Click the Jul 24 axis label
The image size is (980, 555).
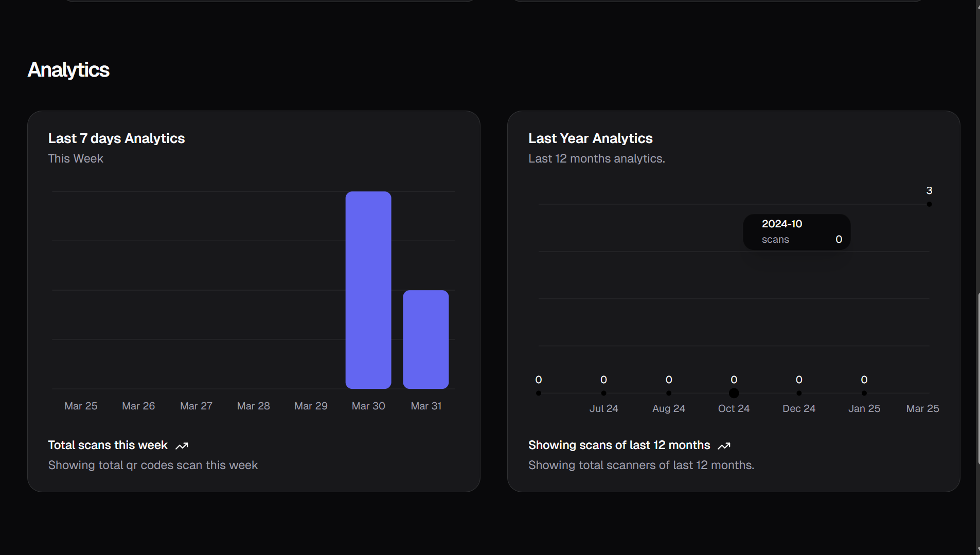click(x=604, y=408)
